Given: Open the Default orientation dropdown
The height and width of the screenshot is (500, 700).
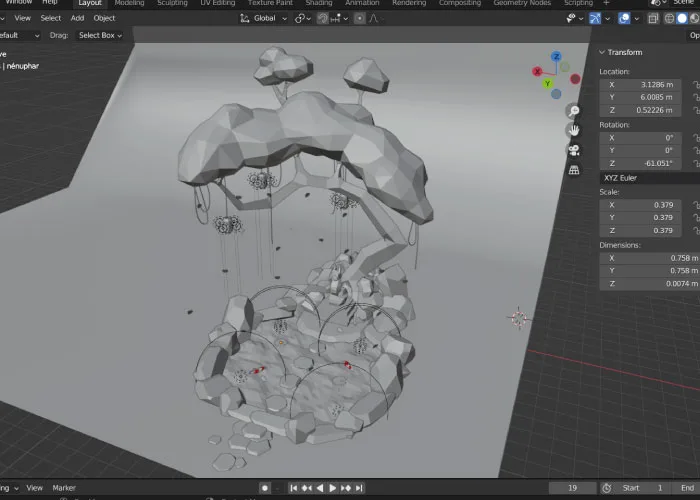Looking at the screenshot, I should pos(18,35).
